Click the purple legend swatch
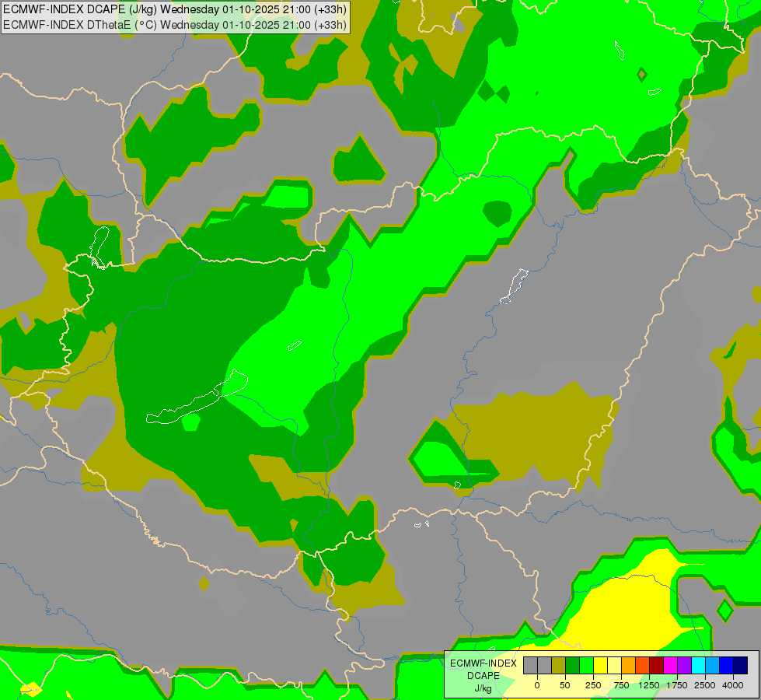Image resolution: width=761 pixels, height=700 pixels. [x=684, y=665]
